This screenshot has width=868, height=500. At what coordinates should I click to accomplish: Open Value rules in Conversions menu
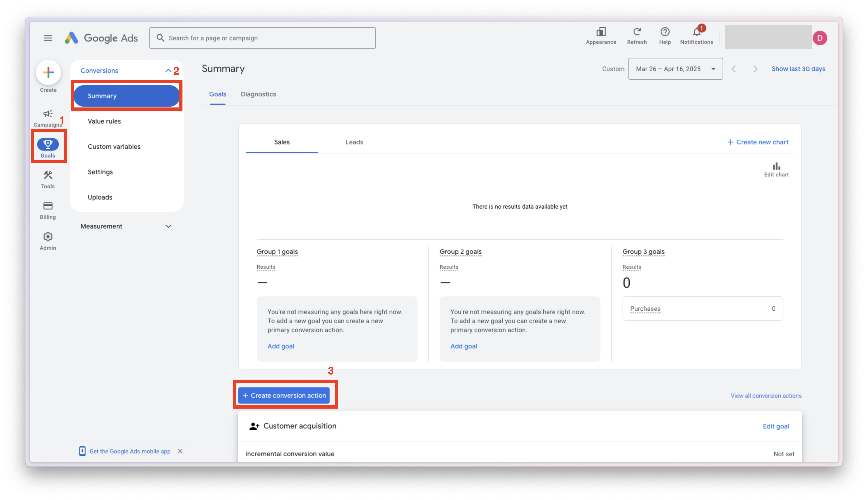[x=104, y=121]
